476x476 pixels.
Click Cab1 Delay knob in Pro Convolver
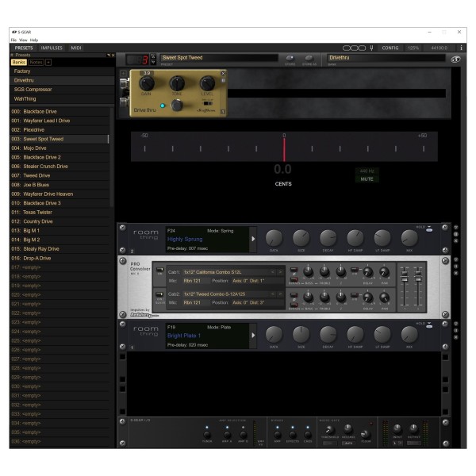click(368, 272)
